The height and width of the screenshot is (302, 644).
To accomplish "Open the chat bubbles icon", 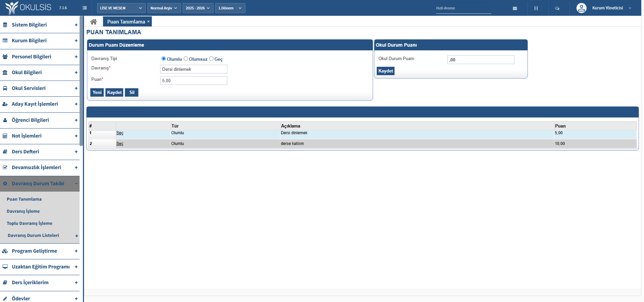I will [x=557, y=8].
